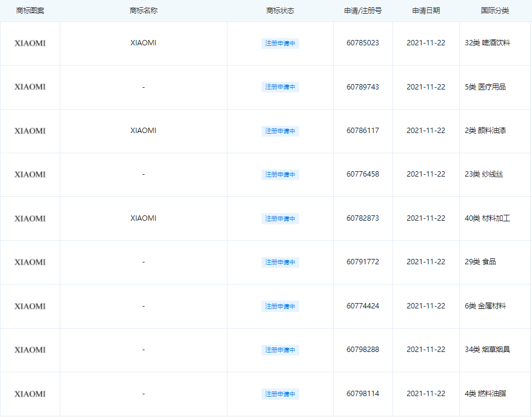The width and height of the screenshot is (532, 417).
Task: Click 注册申请中 status tag for 60798114
Action: coord(280,394)
